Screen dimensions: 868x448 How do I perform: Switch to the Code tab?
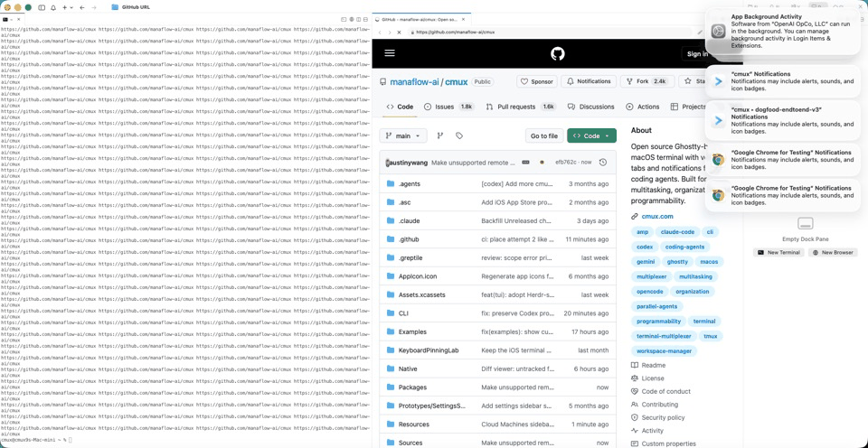(400, 107)
